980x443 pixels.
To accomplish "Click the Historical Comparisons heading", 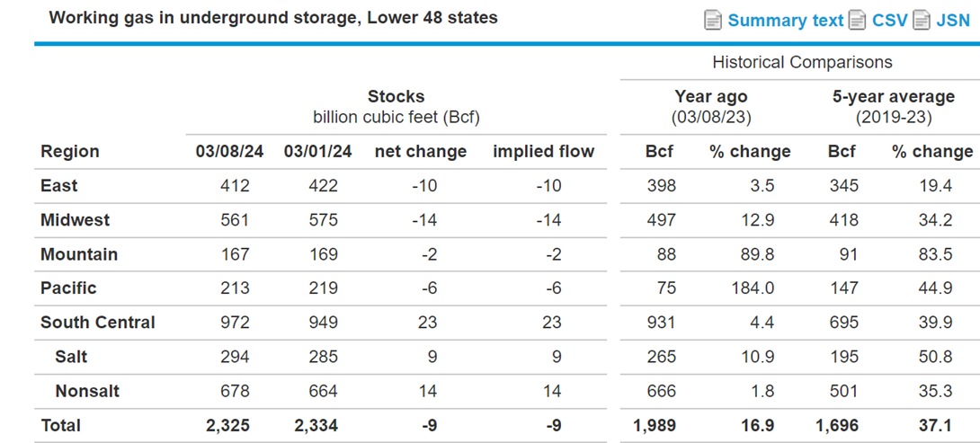I will click(x=803, y=63).
